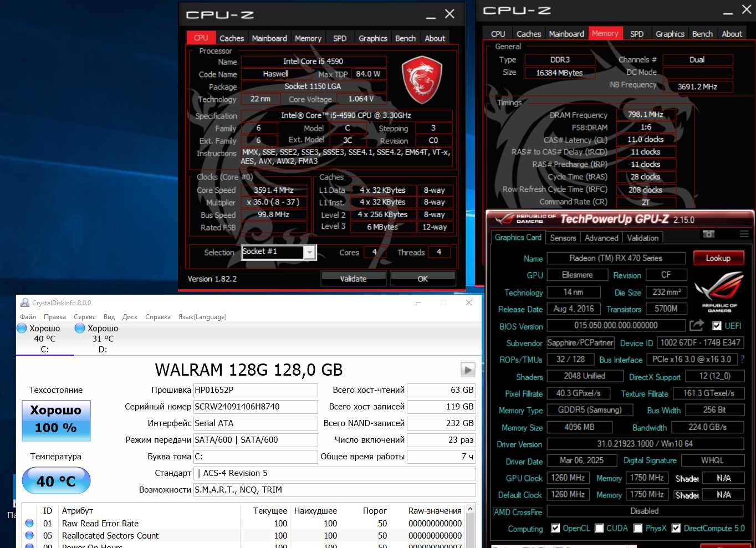Click the Raw-значения column header

(x=435, y=511)
